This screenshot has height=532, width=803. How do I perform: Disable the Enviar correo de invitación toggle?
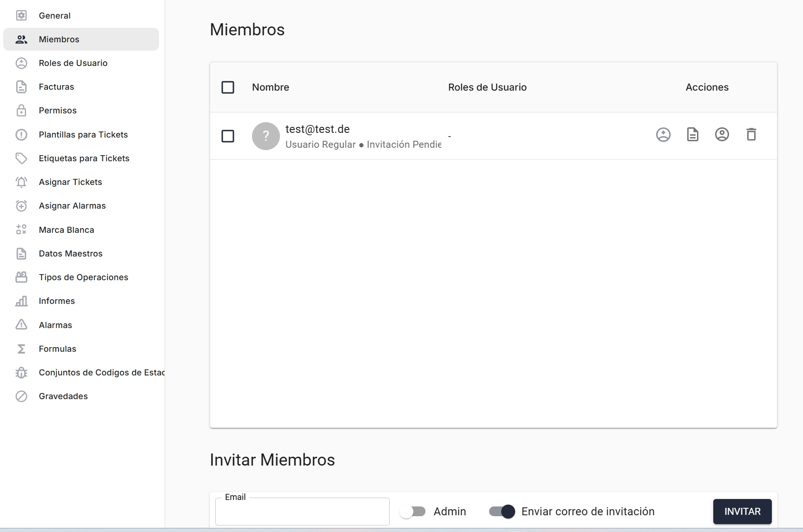click(x=502, y=512)
